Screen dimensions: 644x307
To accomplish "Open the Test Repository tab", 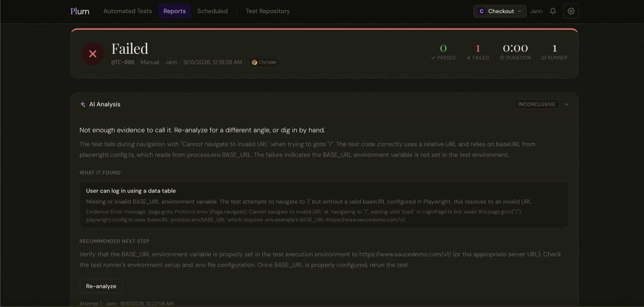I will (268, 11).
